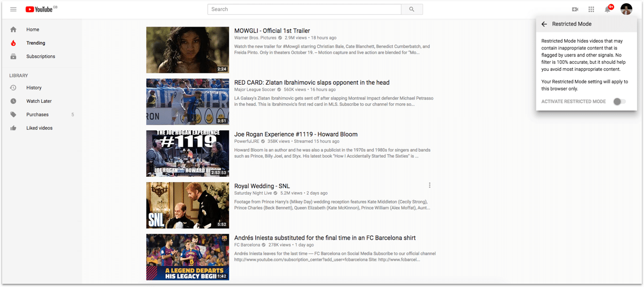644x287 pixels.
Task: Open the notifications bell
Action: coord(608,9)
